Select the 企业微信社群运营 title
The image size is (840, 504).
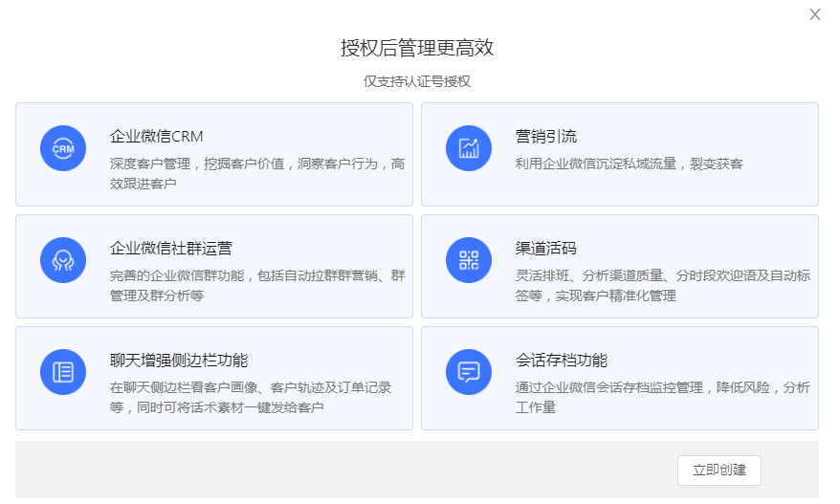(x=171, y=249)
